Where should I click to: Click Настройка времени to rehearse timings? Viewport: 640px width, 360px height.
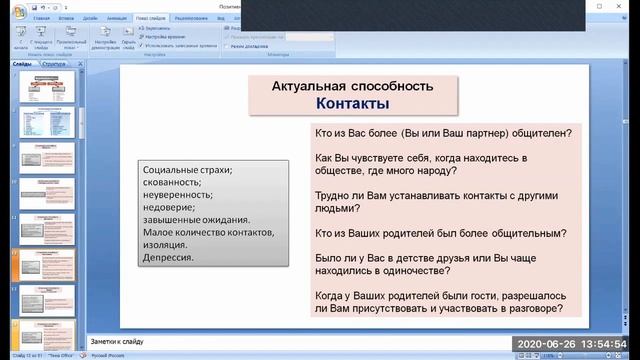(162, 37)
